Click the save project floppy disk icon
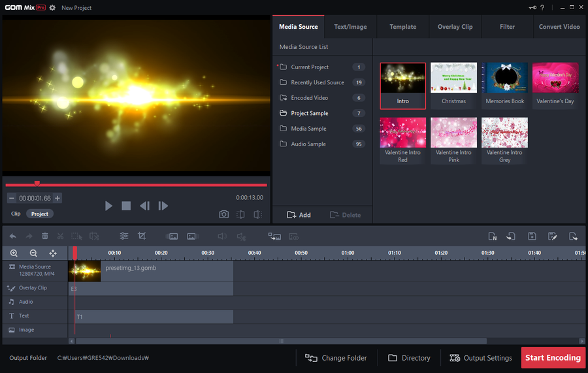Viewport: 588px width, 373px height. [532, 236]
